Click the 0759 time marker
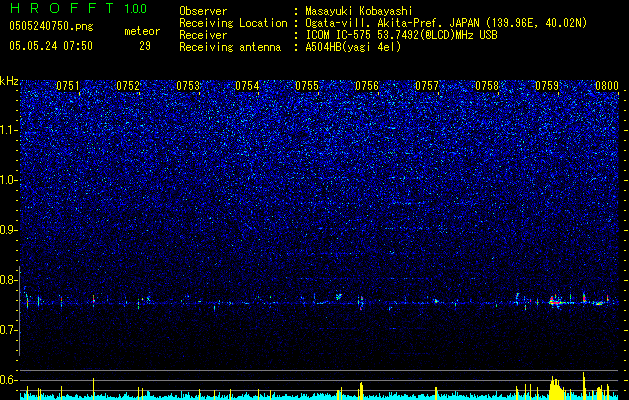 click(547, 85)
